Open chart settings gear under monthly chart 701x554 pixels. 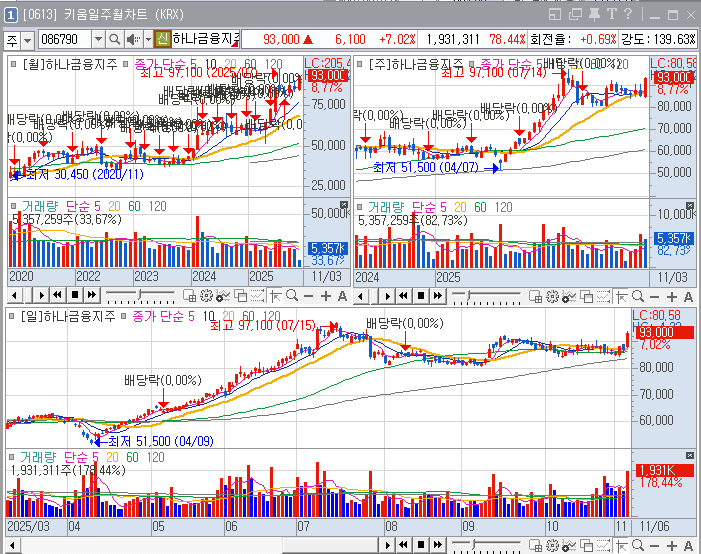click(206, 296)
